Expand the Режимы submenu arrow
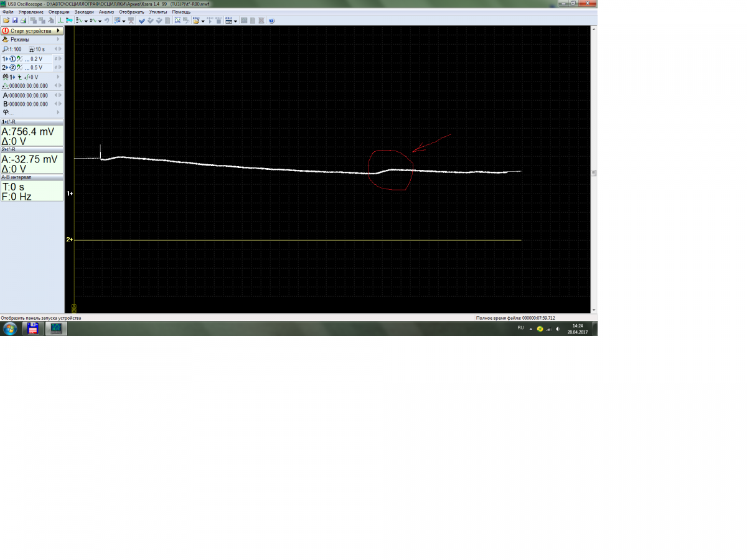 pyautogui.click(x=59, y=40)
